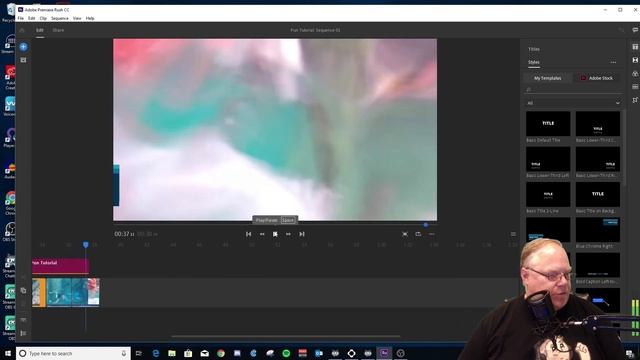This screenshot has width=640, height=360.
Task: Switch to the Share workspace tab
Action: (x=58, y=30)
